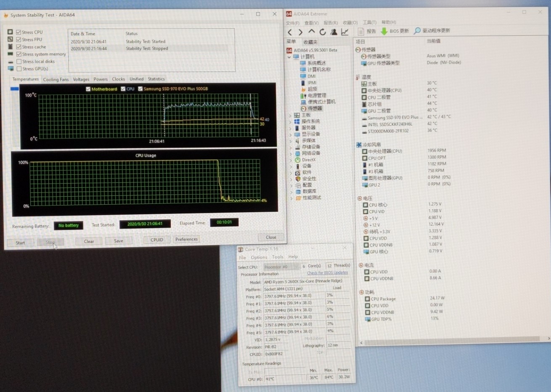Viewport: 551px width, 392px height.
Task: Open the user icon in AIDA64 toolbar
Action: click(334, 32)
